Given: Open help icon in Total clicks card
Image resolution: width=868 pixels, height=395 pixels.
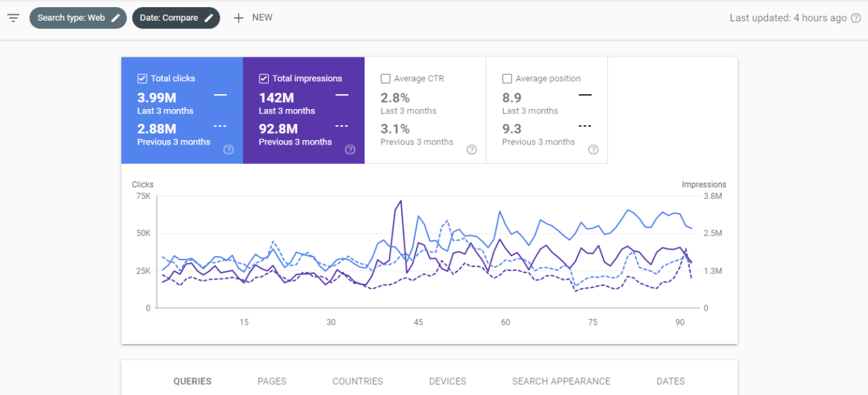Looking at the screenshot, I should (x=229, y=150).
